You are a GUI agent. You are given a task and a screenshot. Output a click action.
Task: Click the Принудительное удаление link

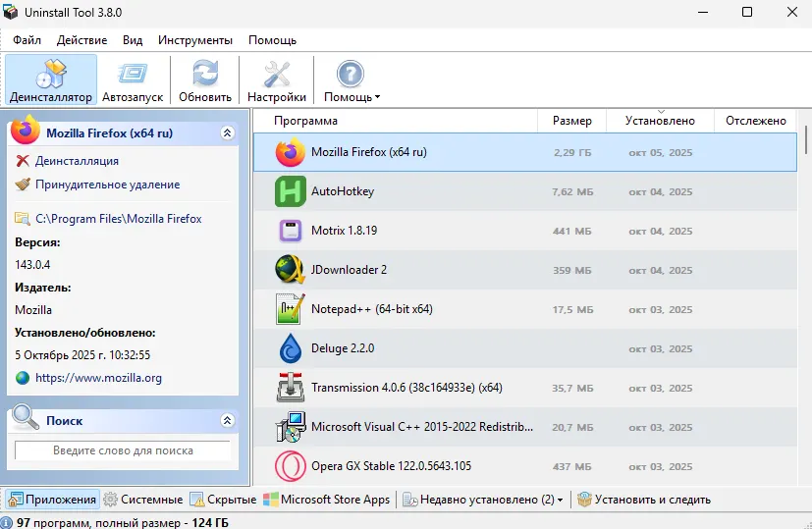point(107,185)
